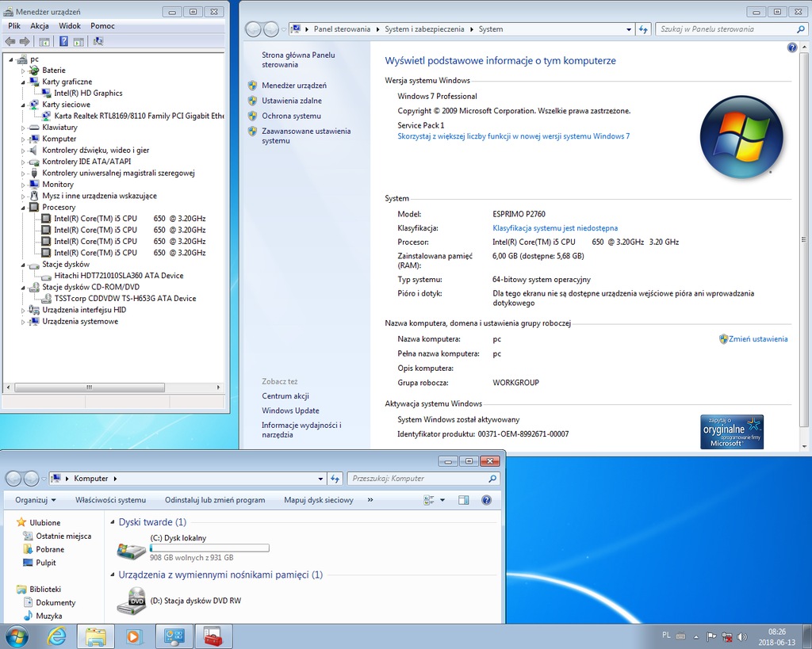Open the Windows Update link

(x=290, y=410)
